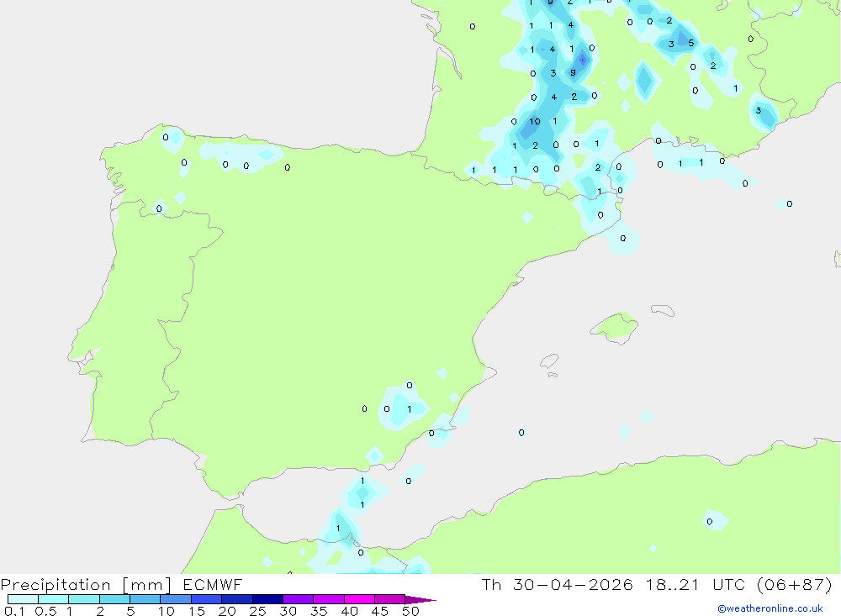Click the legend tick label '0.1'
841x616 pixels.
(x=14, y=611)
